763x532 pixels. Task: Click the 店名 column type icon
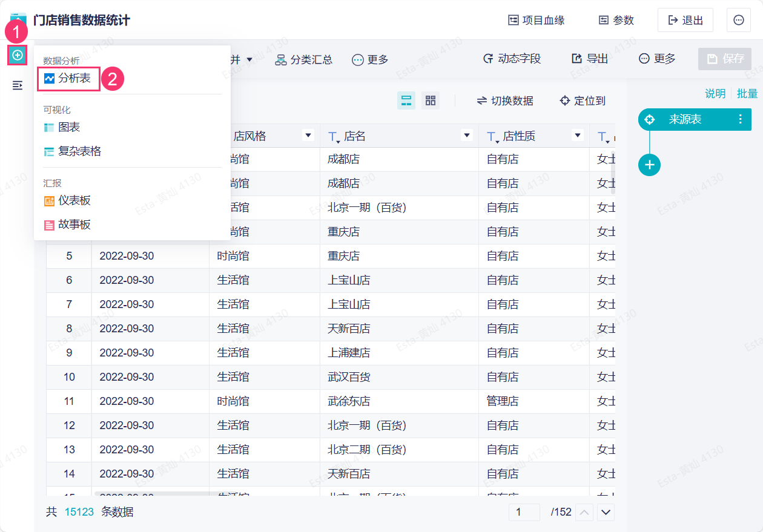tap(334, 137)
